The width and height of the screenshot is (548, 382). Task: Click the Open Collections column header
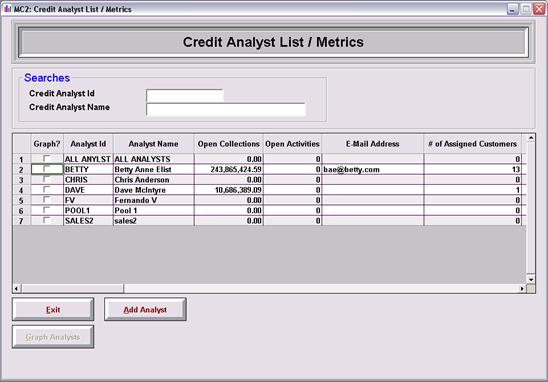pos(229,144)
